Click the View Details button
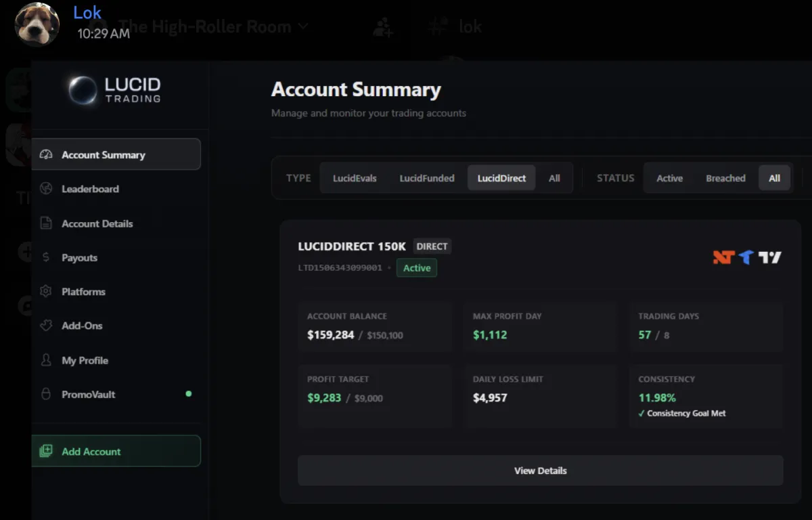Viewport: 812px width, 520px height. tap(540, 471)
